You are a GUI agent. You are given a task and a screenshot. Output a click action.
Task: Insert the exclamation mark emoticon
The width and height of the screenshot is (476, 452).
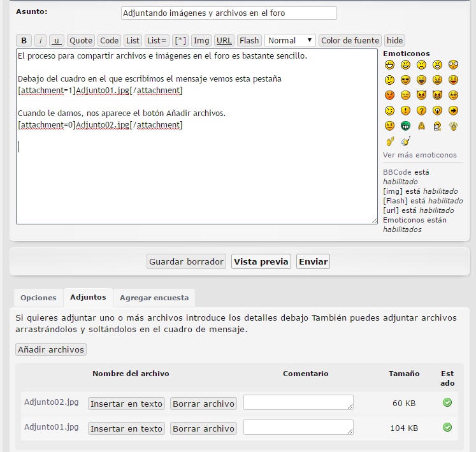[x=405, y=110]
